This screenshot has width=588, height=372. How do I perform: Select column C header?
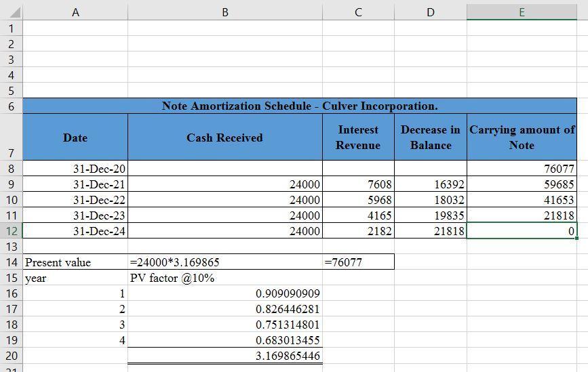click(x=358, y=12)
